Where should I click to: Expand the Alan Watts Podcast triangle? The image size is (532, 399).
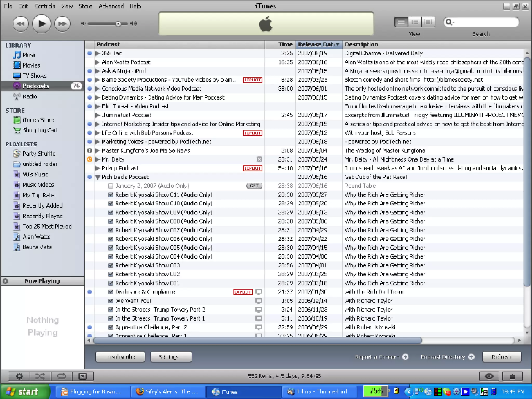(97, 62)
